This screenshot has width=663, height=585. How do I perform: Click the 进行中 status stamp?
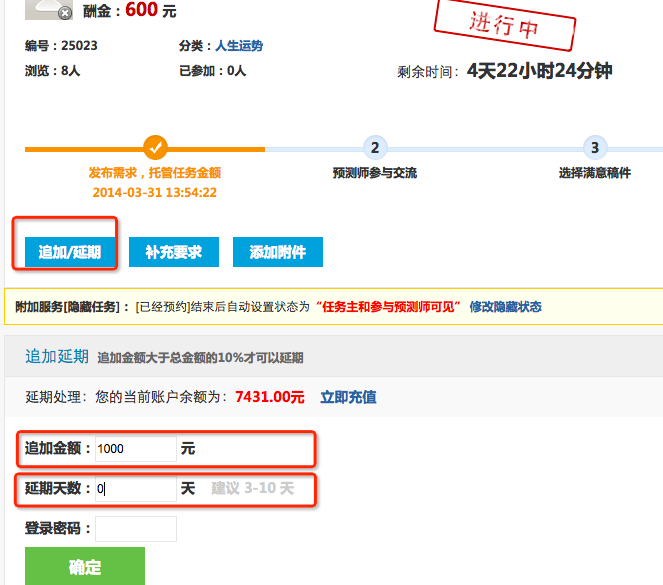coord(505,24)
